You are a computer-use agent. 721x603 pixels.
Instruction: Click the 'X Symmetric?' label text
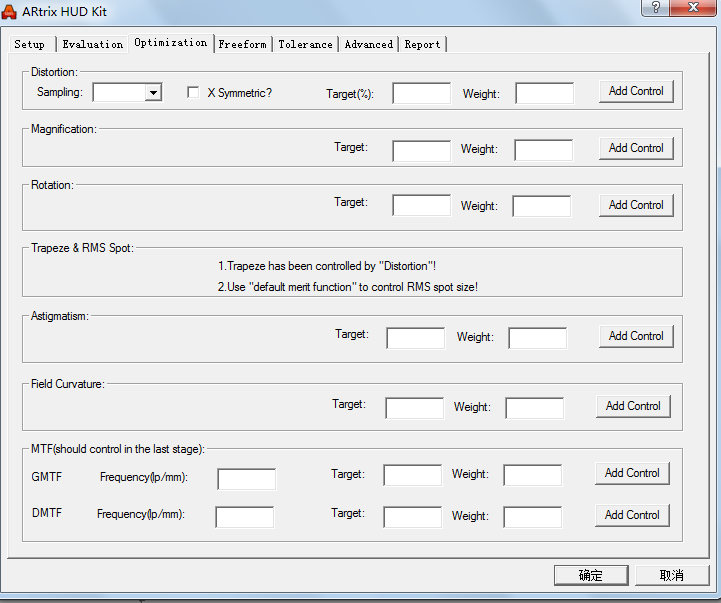(x=240, y=93)
